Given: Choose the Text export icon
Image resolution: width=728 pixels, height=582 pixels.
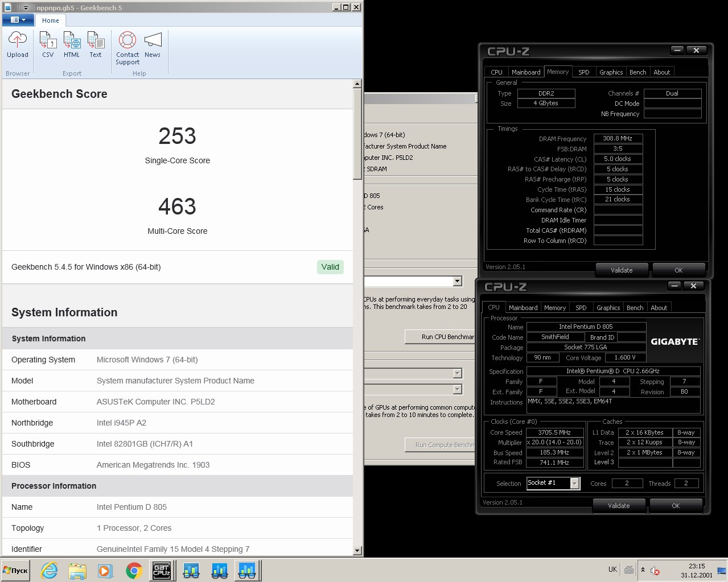Looking at the screenshot, I should click(96, 40).
